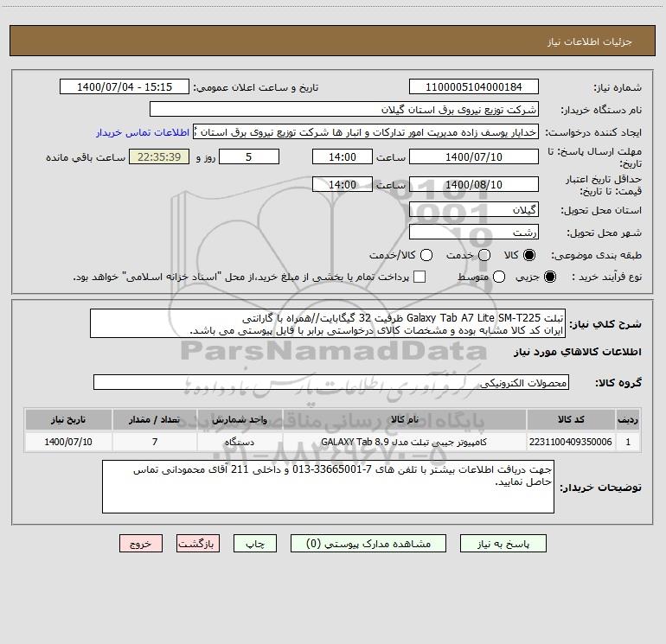Click the remaining days field showing 5
This screenshot has width=666, height=644.
coord(249,156)
